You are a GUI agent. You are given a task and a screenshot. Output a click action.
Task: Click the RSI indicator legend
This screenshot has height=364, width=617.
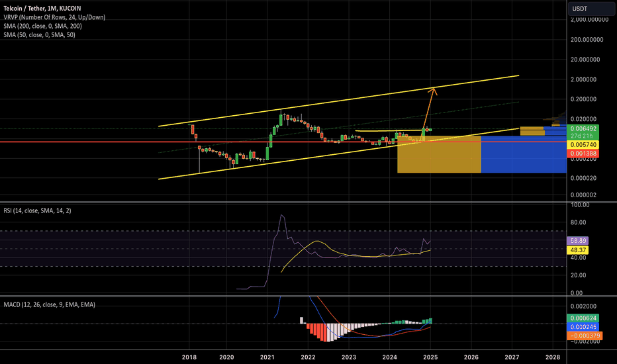click(x=37, y=210)
